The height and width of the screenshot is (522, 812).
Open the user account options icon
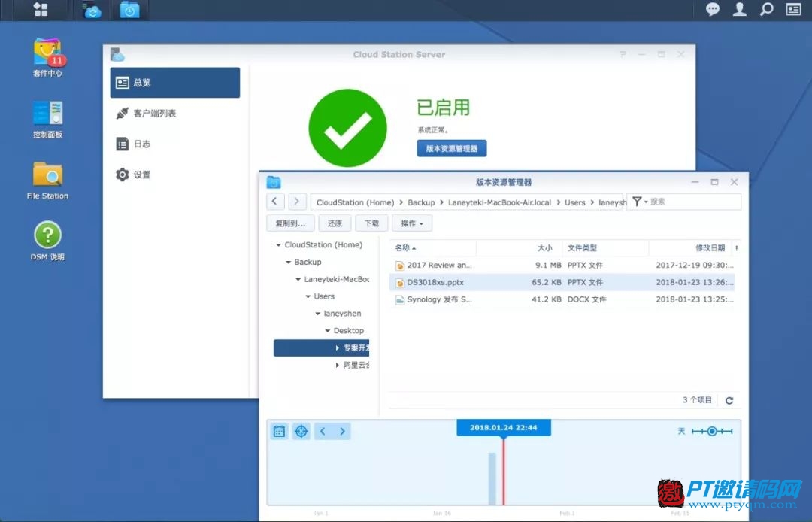[x=740, y=9]
